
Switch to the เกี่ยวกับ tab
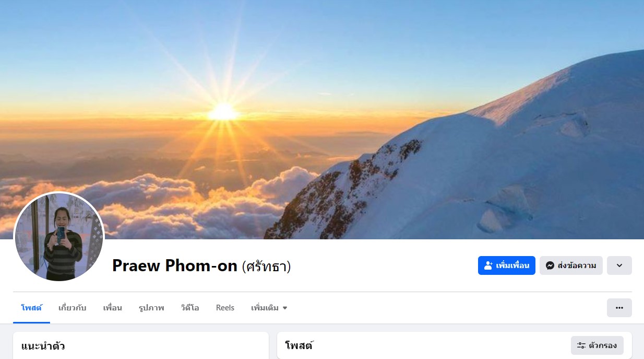pos(72,308)
